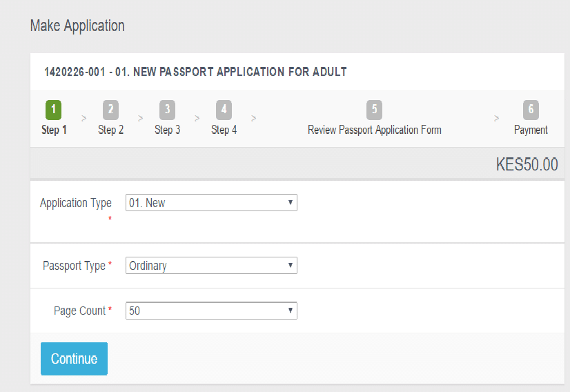
Task: Select the Step 4 text label
Action: coord(224,130)
